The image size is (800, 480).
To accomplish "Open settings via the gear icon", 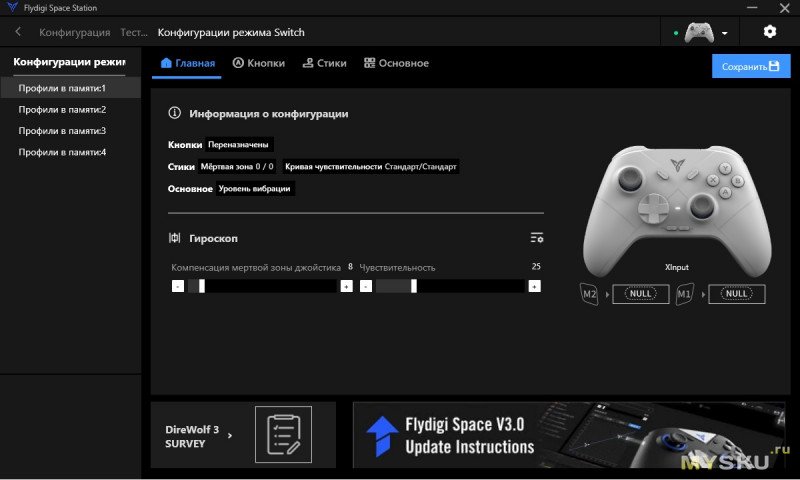I will 769,32.
